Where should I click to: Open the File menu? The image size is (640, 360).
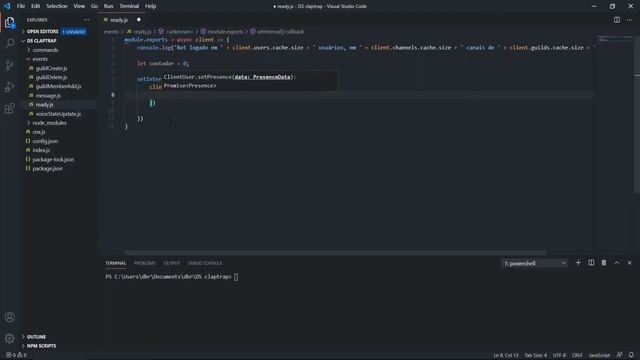21,6
